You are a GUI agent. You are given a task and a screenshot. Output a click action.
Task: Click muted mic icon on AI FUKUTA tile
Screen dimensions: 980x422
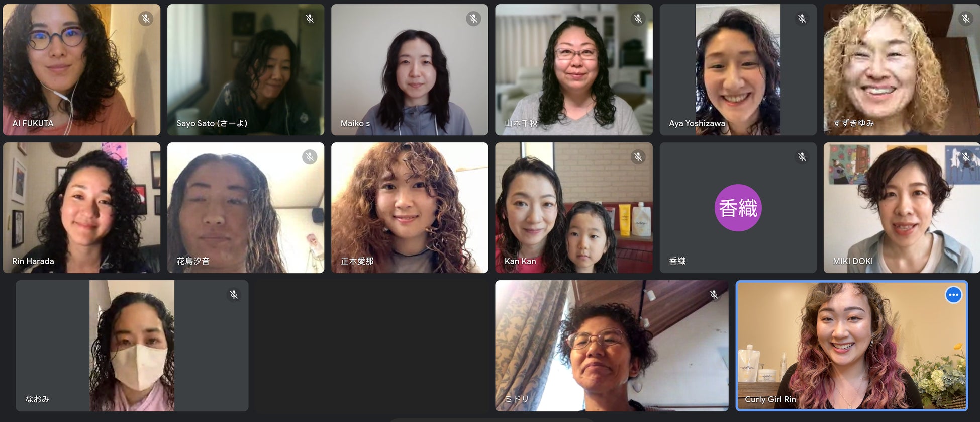(146, 19)
